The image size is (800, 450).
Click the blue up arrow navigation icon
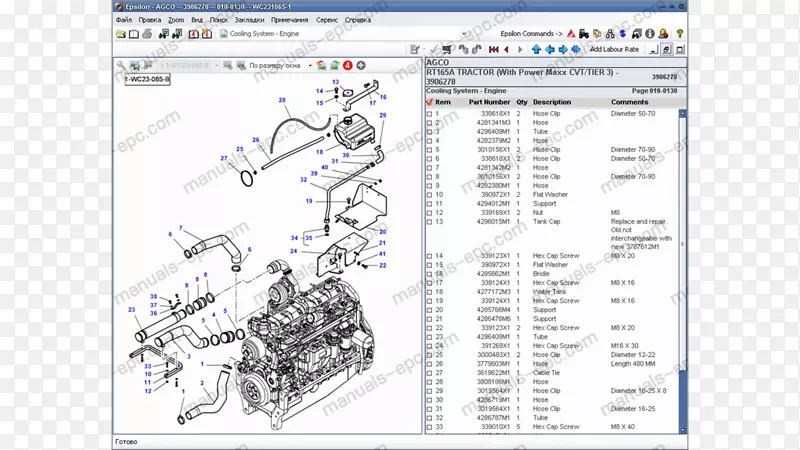pos(536,48)
